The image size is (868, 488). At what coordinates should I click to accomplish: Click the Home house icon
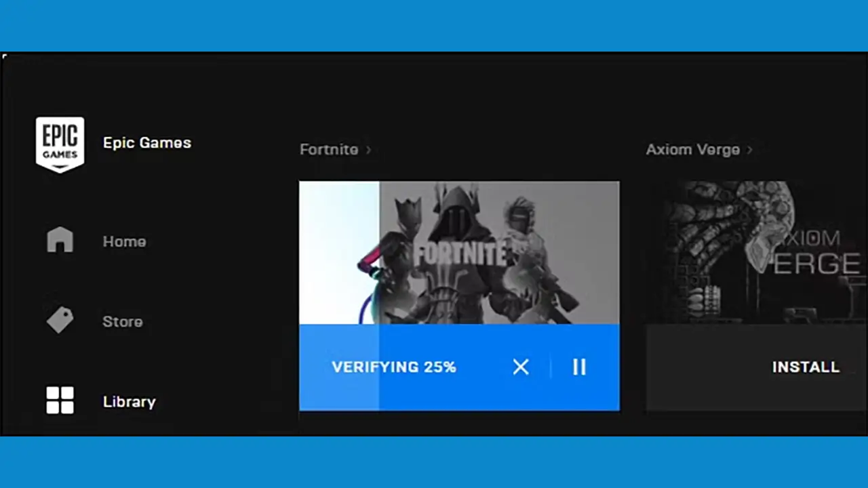tap(60, 240)
